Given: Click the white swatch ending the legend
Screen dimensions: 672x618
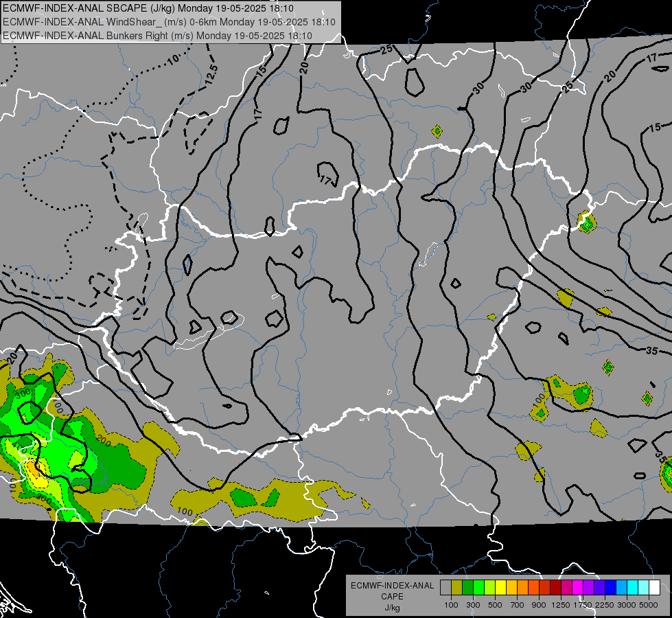Looking at the screenshot, I should pyautogui.click(x=654, y=588).
